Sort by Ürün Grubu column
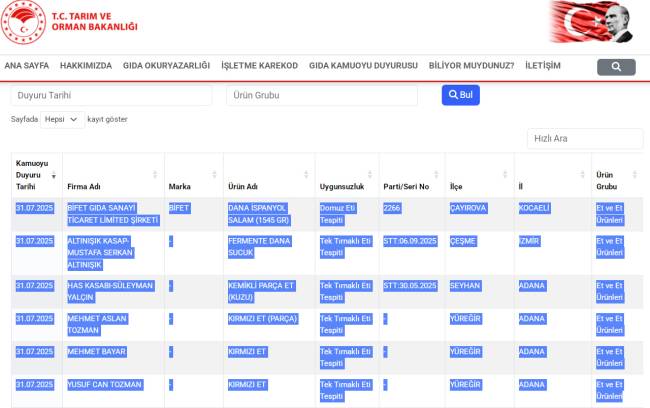 (617, 175)
